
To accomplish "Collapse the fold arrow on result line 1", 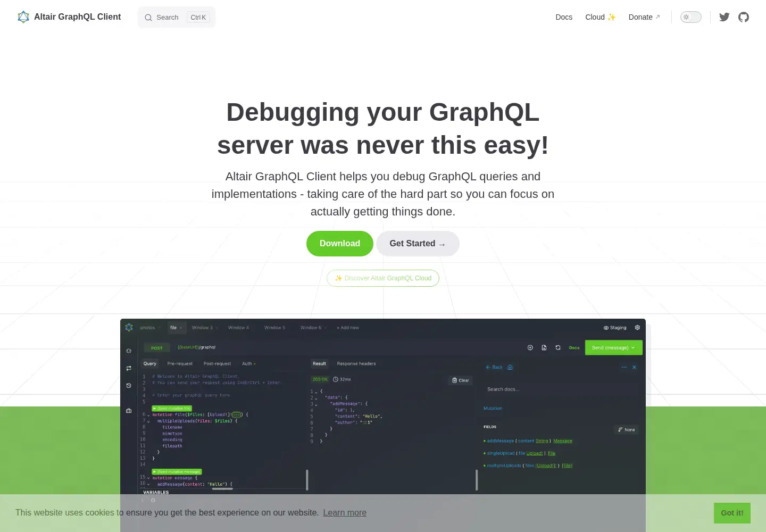I will click(x=316, y=392).
